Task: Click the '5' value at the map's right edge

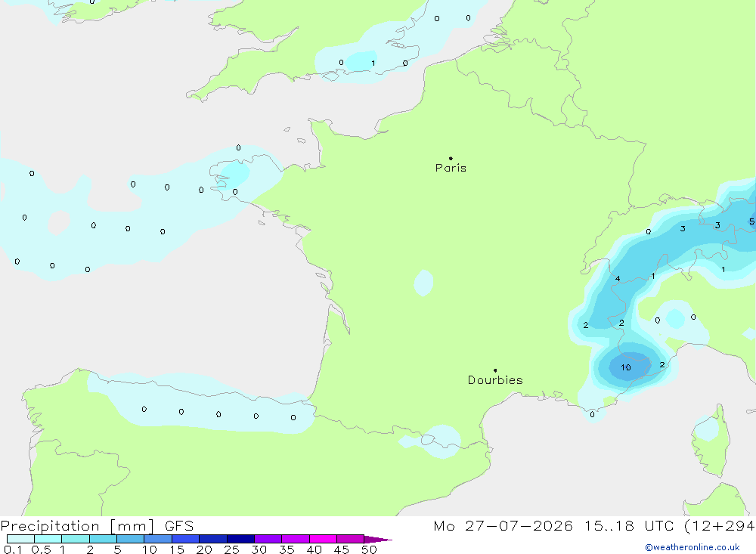Action: coord(751,221)
